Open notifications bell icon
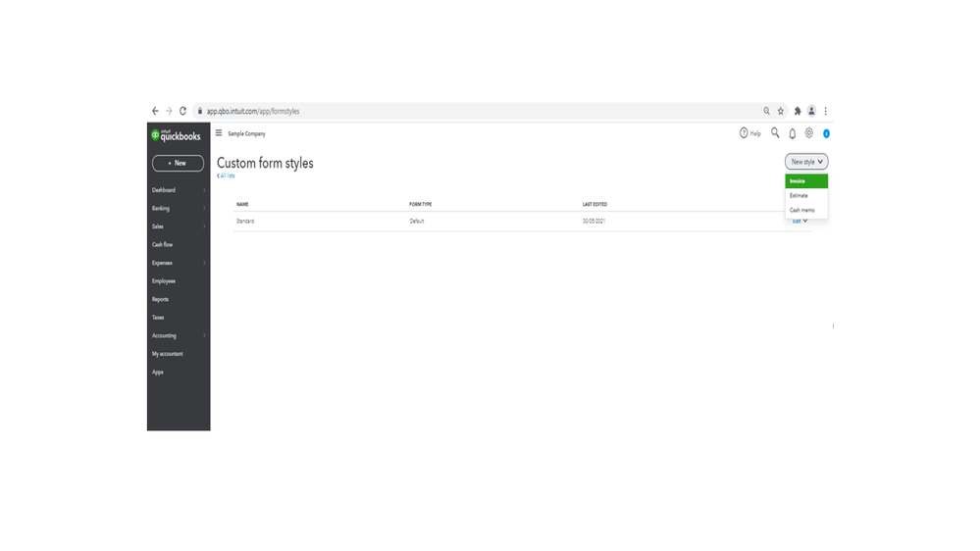This screenshot has width=980, height=551. click(792, 133)
